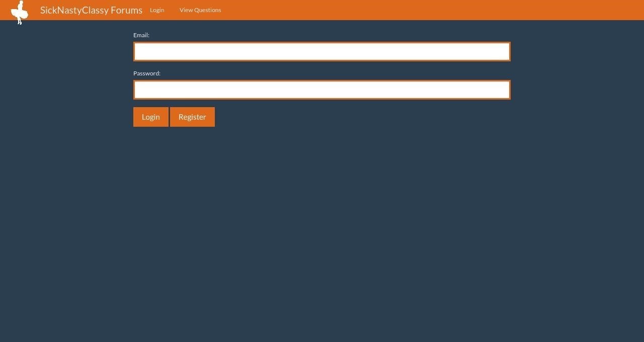Viewport: 644px width, 342px height.
Task: Select the white bird emblem in the navbar
Action: click(x=19, y=11)
